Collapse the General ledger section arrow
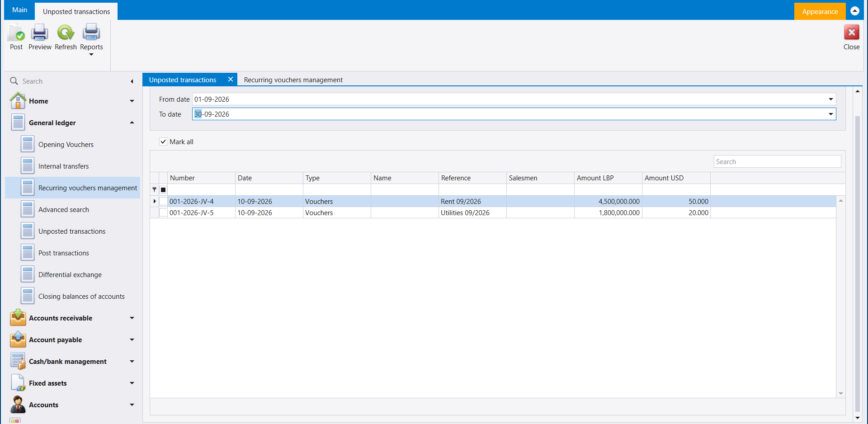This screenshot has height=424, width=868. pyautogui.click(x=132, y=122)
